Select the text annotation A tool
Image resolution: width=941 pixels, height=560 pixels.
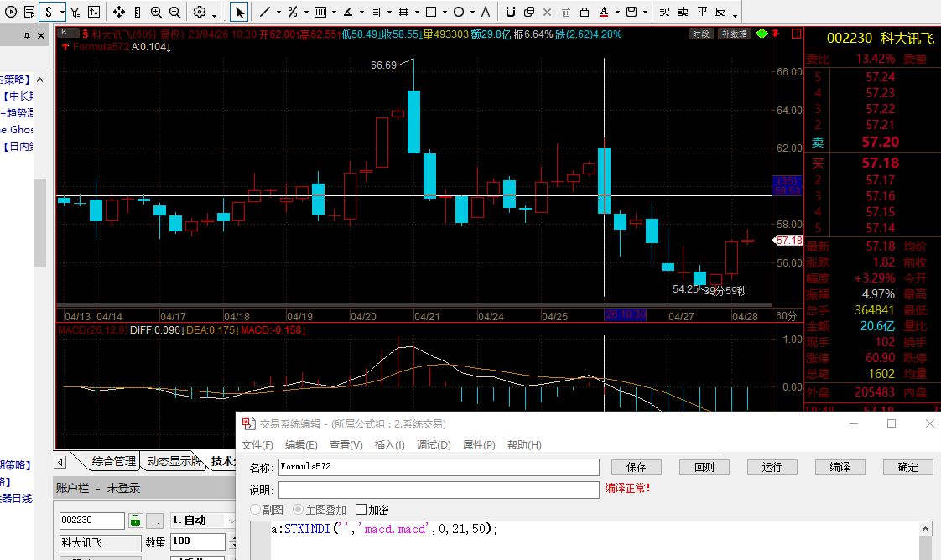pos(485,12)
